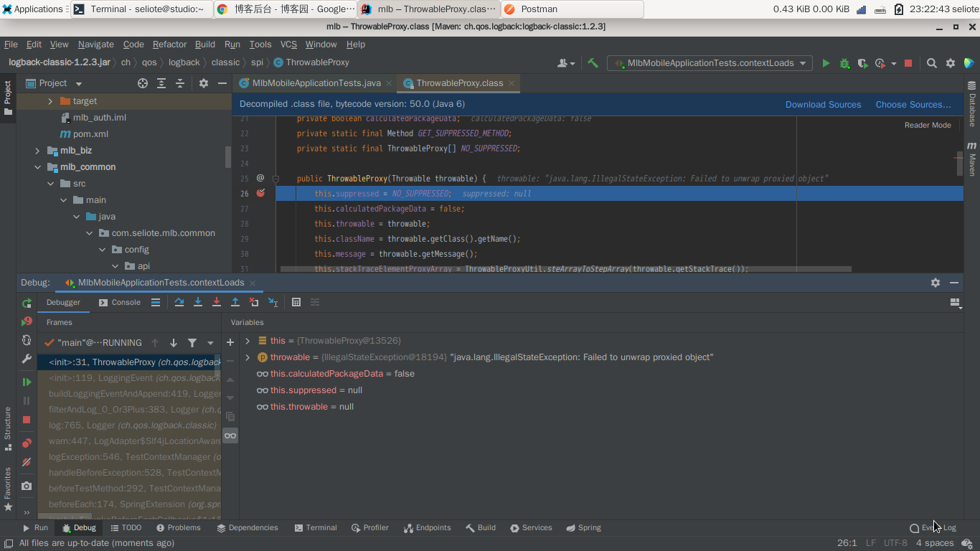The image size is (980, 551).
Task: Open Endpoints tool window
Action: point(428,527)
